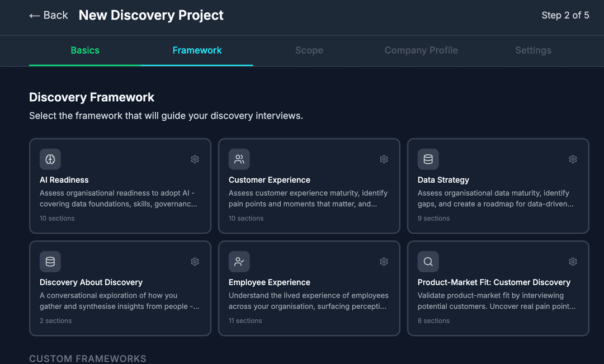Click the users icon on Customer Experience card
604x364 pixels.
tap(239, 159)
